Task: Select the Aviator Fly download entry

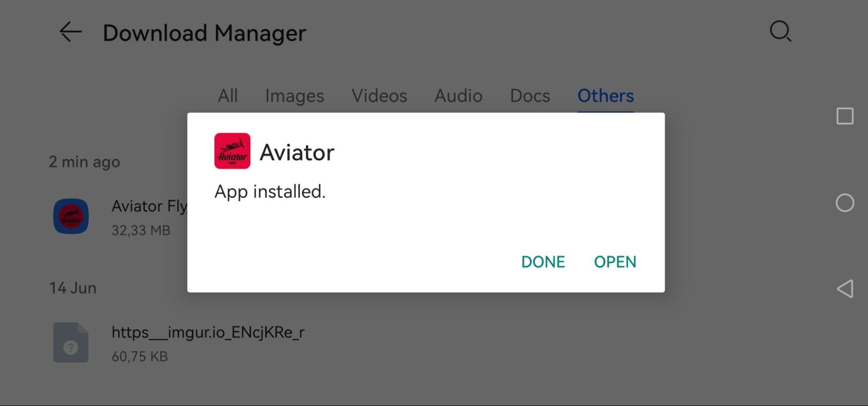Action: [x=150, y=206]
